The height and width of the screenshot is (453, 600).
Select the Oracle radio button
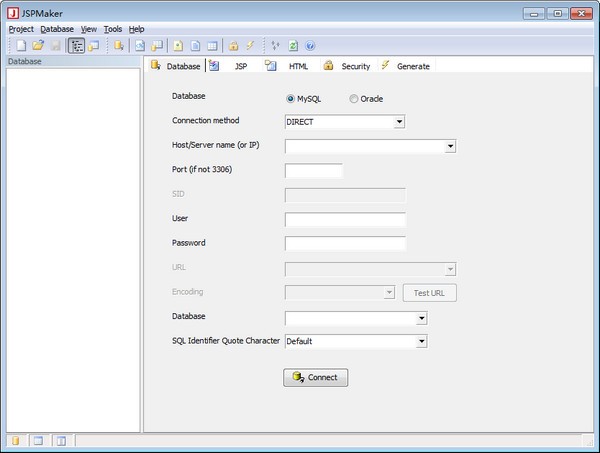[354, 99]
